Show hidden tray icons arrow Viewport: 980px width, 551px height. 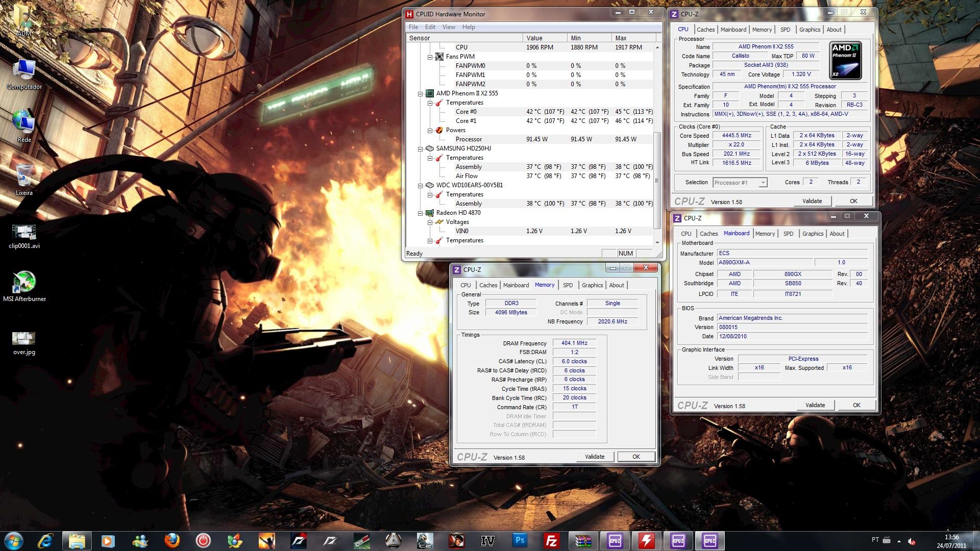pyautogui.click(x=899, y=541)
